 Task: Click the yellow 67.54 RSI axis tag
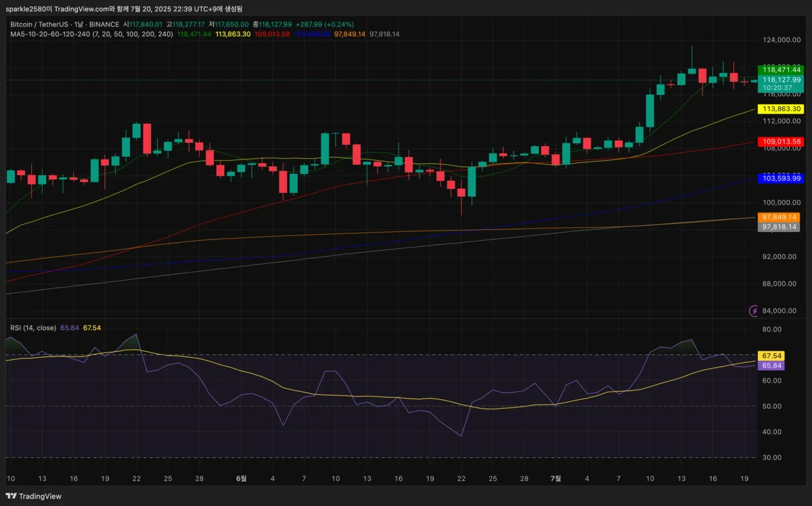click(772, 356)
